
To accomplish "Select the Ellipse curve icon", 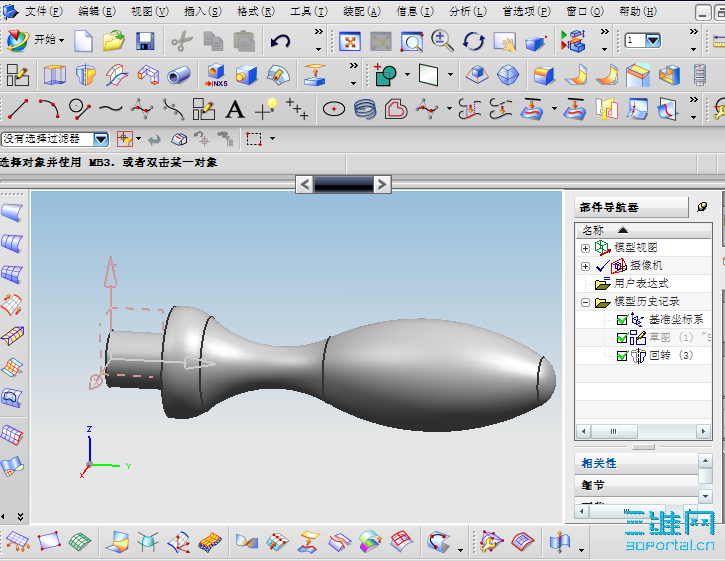I will [334, 110].
